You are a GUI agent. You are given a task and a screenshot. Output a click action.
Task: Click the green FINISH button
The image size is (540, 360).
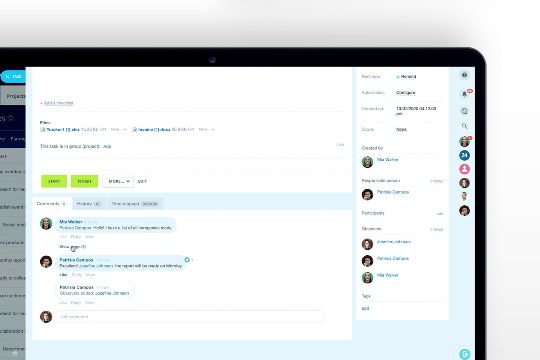point(84,181)
